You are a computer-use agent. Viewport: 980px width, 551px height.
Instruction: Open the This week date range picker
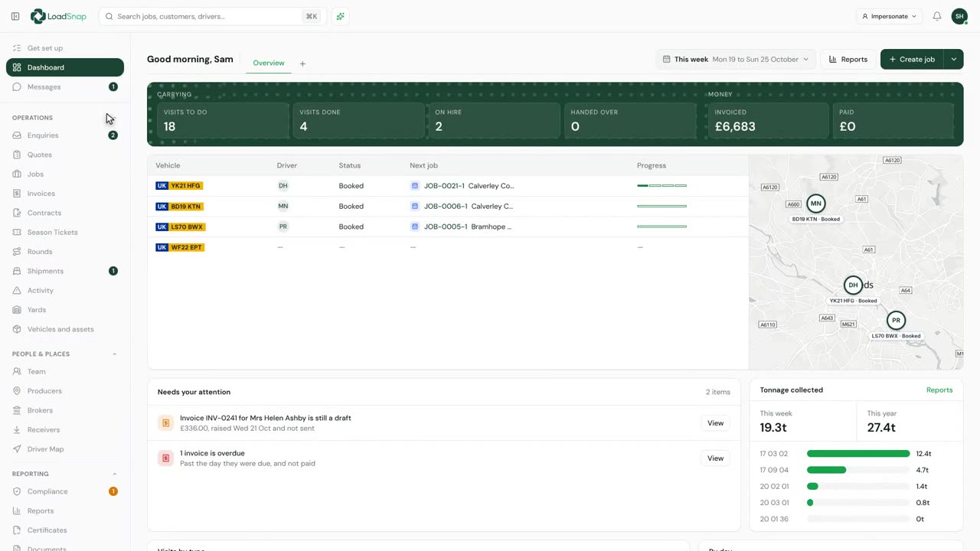[735, 59]
